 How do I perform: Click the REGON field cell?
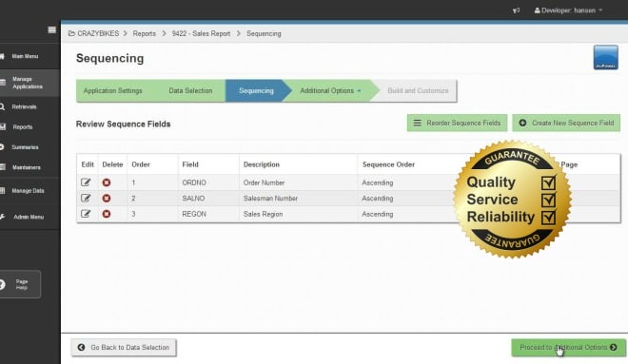(194, 214)
